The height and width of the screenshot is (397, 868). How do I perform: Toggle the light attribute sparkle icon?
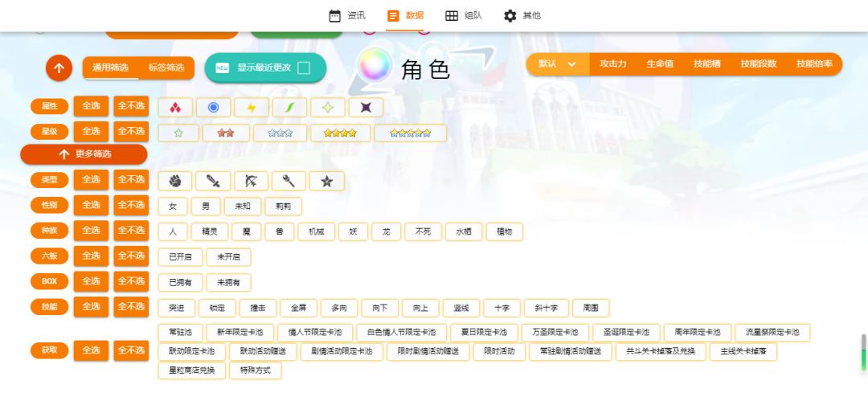[328, 108]
